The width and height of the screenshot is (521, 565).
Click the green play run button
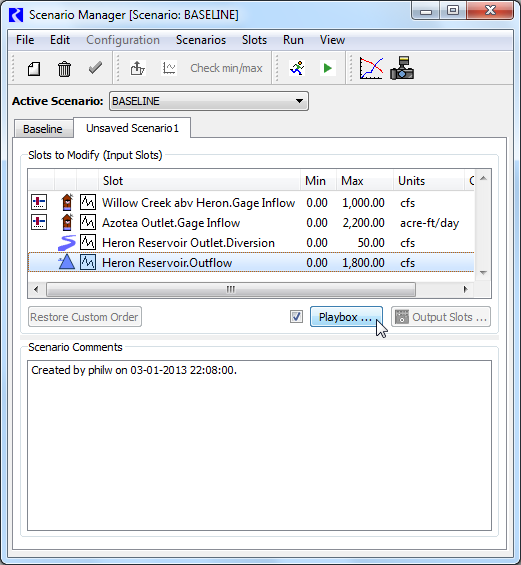328,68
